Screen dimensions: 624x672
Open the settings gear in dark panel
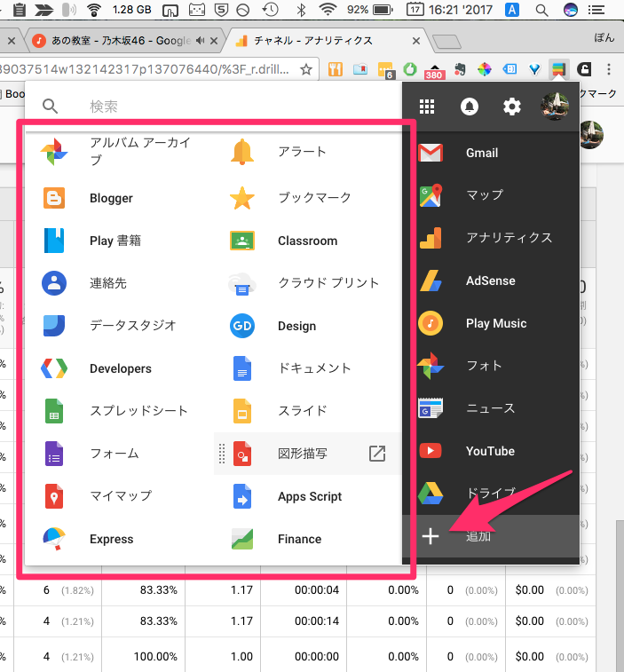tap(511, 107)
